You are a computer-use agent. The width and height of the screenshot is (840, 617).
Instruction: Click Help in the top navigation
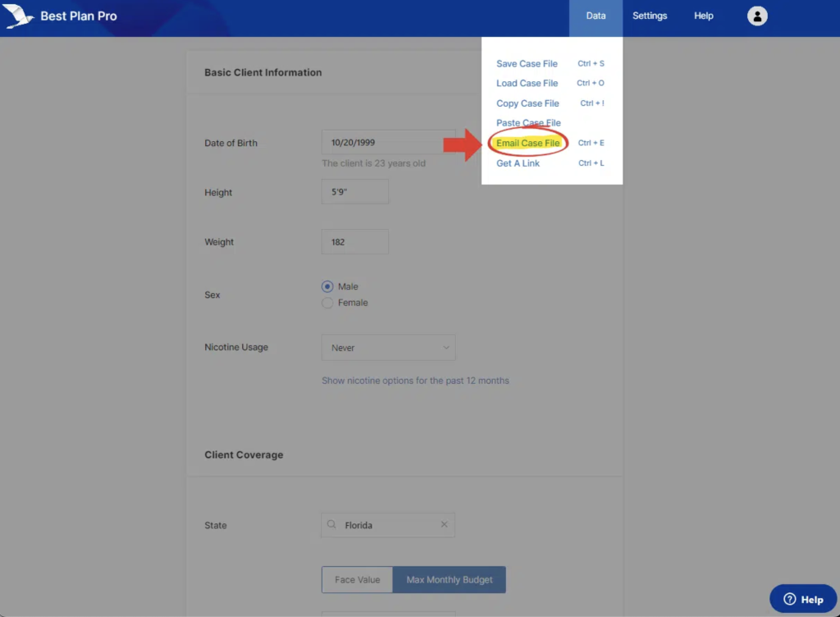click(703, 16)
